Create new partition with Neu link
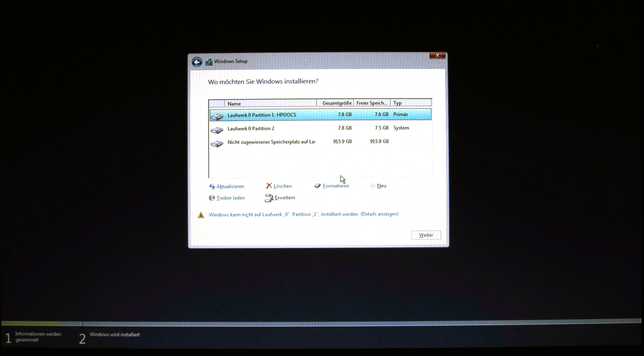The height and width of the screenshot is (356, 644). point(382,186)
